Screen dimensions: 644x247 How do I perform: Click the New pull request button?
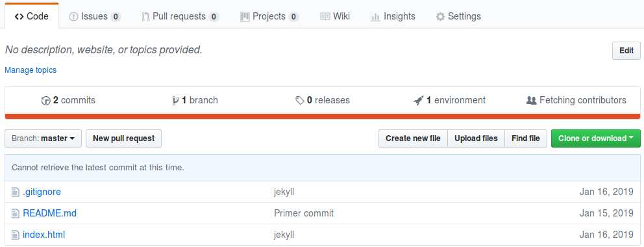pyautogui.click(x=123, y=138)
